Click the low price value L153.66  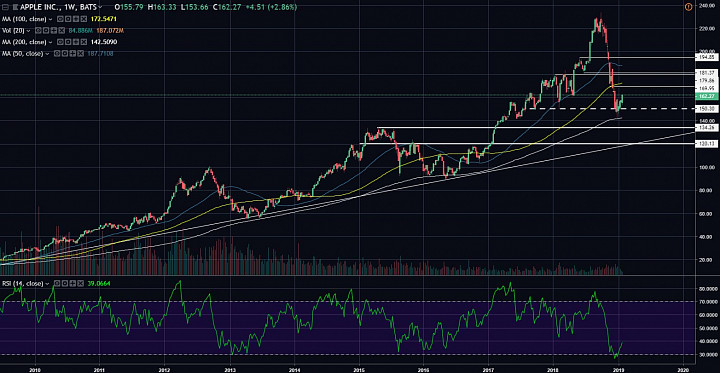pyautogui.click(x=194, y=7)
